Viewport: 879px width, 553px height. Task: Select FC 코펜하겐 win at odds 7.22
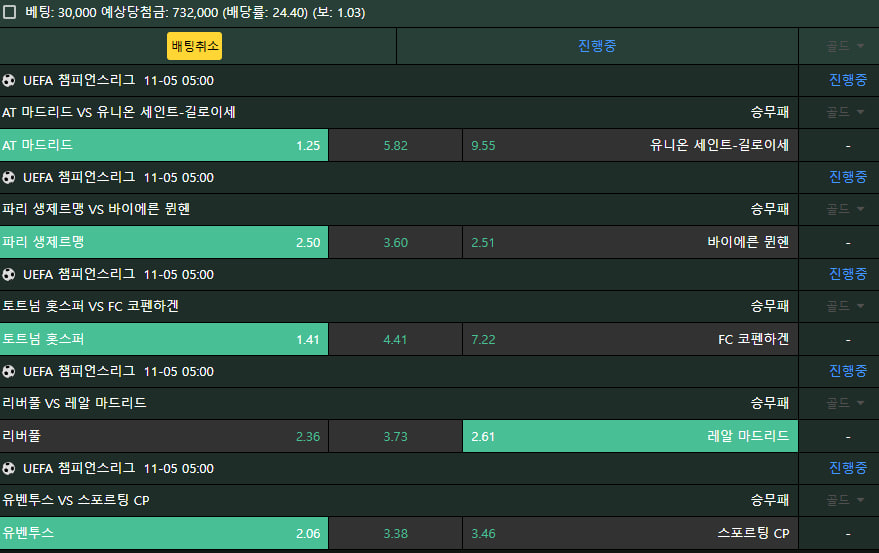point(630,339)
